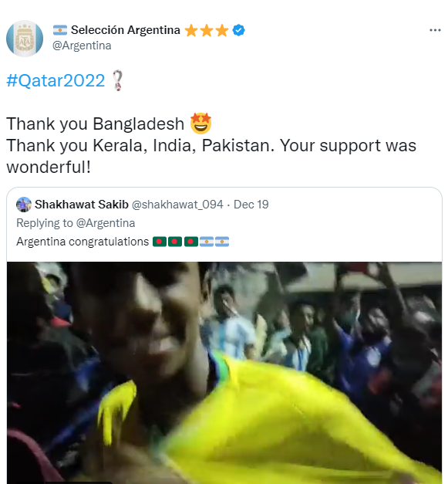Click the Argentina flag before the account name
Viewport: 448px width, 484px height.
(60, 30)
